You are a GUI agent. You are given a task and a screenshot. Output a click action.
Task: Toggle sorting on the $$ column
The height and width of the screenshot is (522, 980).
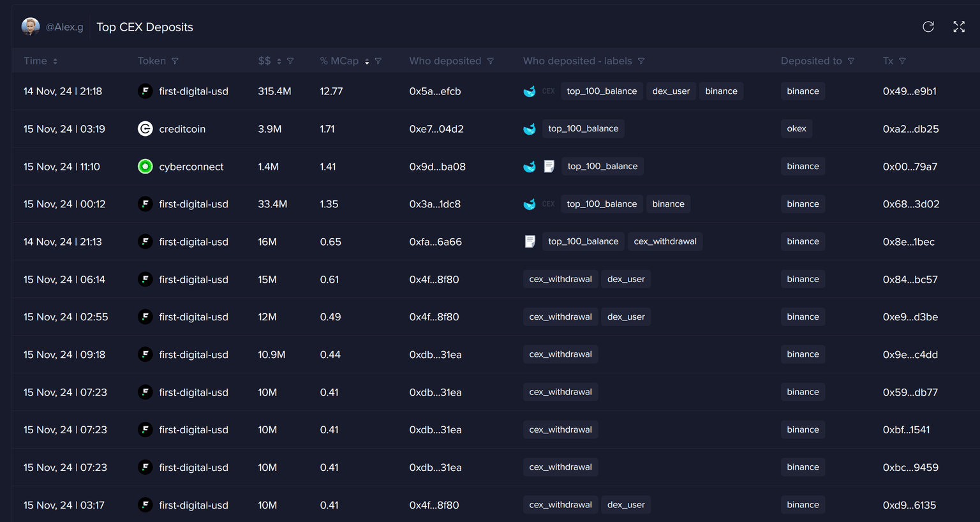click(x=279, y=61)
